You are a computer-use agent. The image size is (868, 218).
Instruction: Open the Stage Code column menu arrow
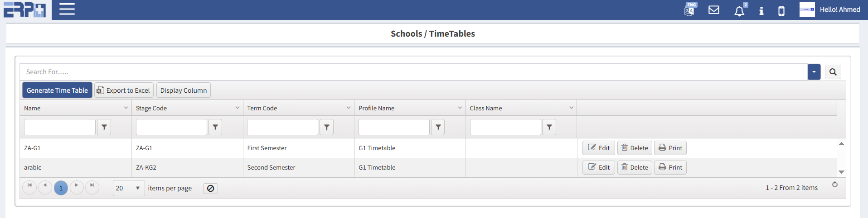tap(237, 108)
